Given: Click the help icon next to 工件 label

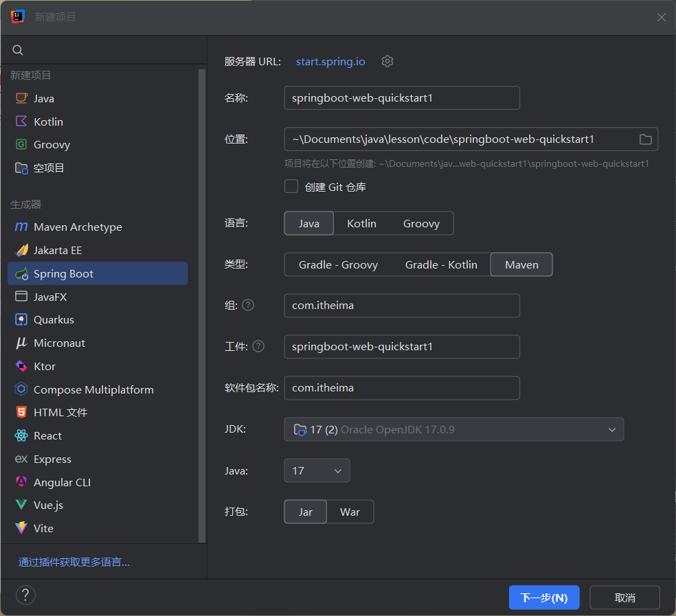Looking at the screenshot, I should (258, 346).
